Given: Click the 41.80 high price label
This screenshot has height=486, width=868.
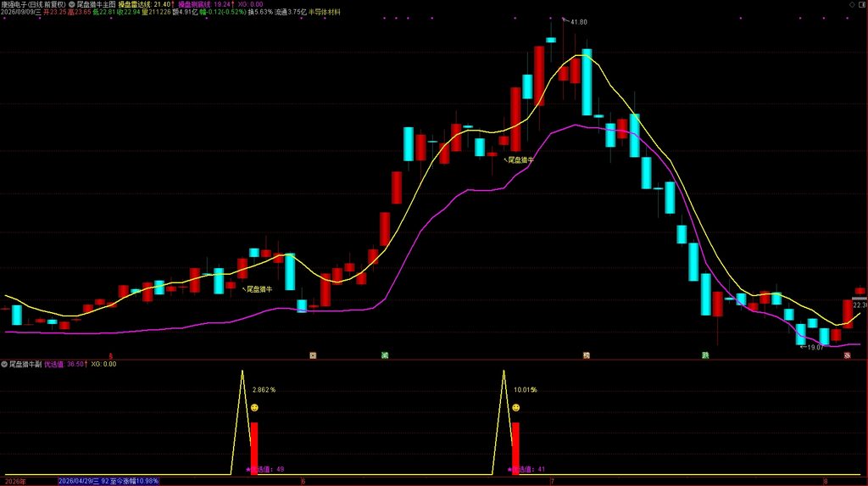Looking at the screenshot, I should 578,22.
